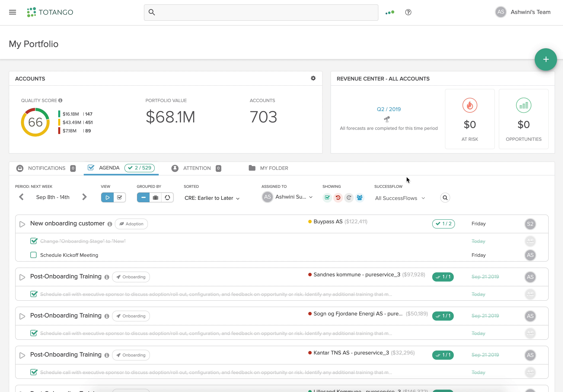Click the Quality Score info icon
This screenshot has height=392, width=563.
[60, 100]
